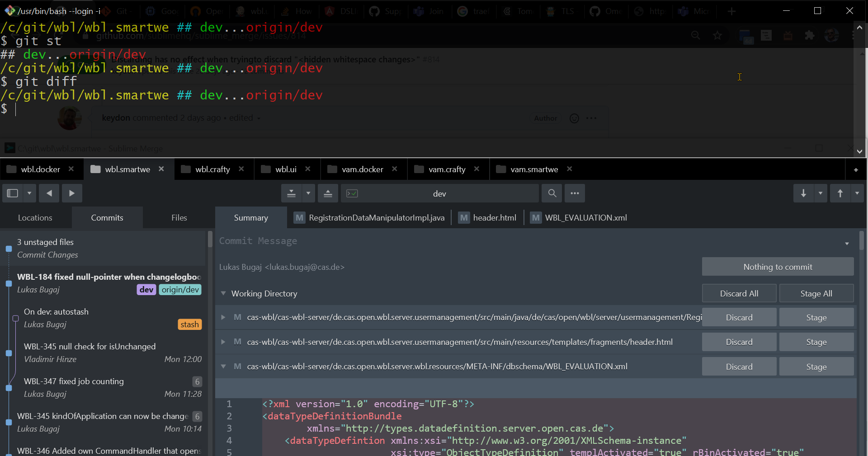This screenshot has width=868, height=456.
Task: Discard changes in header.html
Action: tap(739, 342)
